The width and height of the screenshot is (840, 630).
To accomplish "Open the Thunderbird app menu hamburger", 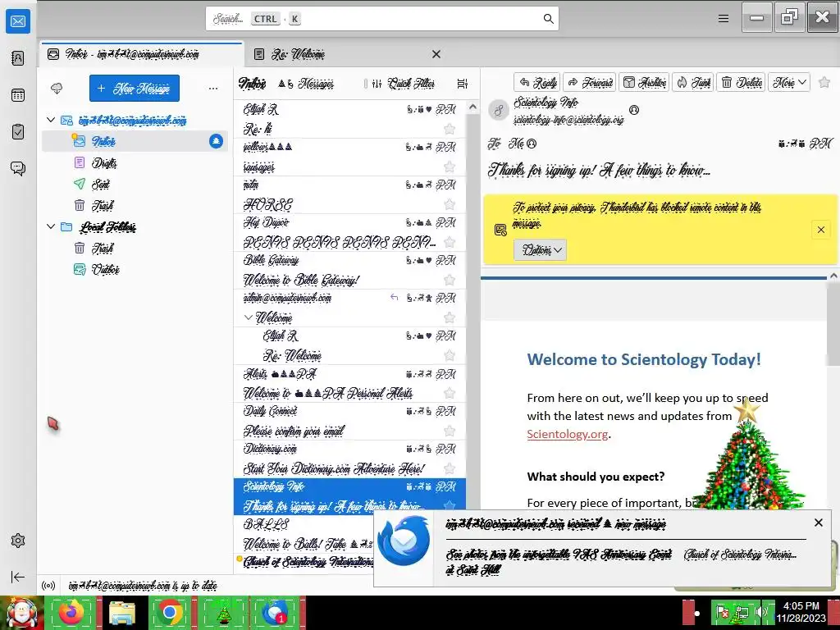I will click(724, 19).
